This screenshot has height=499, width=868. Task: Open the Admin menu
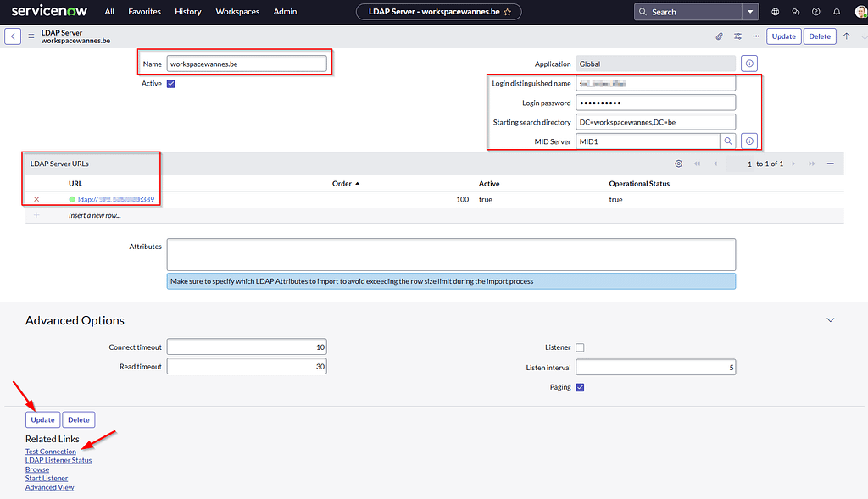pyautogui.click(x=285, y=12)
